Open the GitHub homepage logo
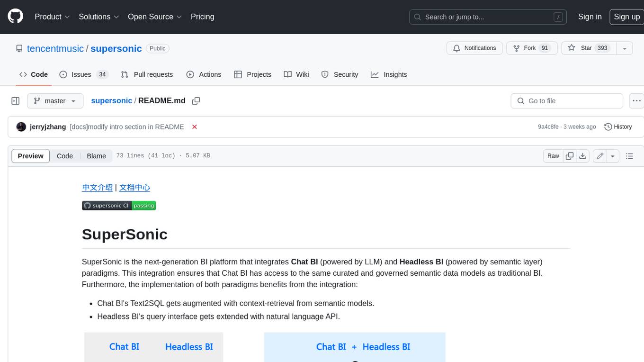The width and height of the screenshot is (644, 362). click(x=15, y=17)
